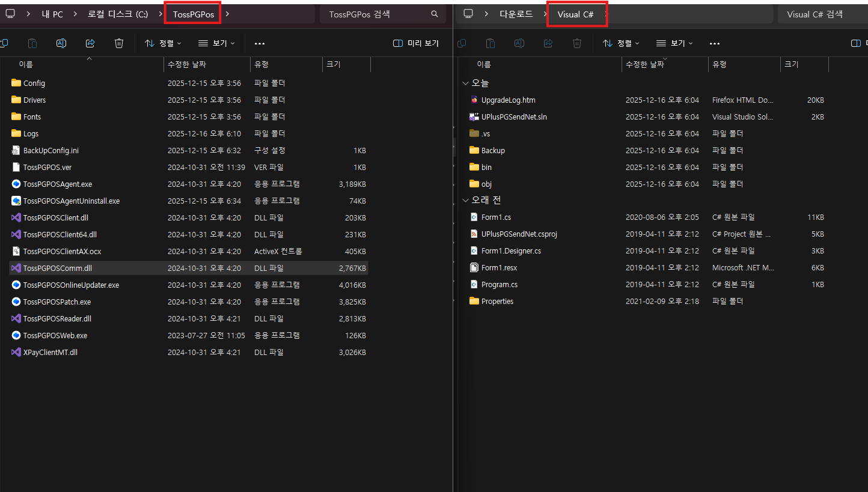Click the magnifier icon in the TossPGPos search box
Image resolution: width=868 pixels, height=492 pixels.
(435, 14)
